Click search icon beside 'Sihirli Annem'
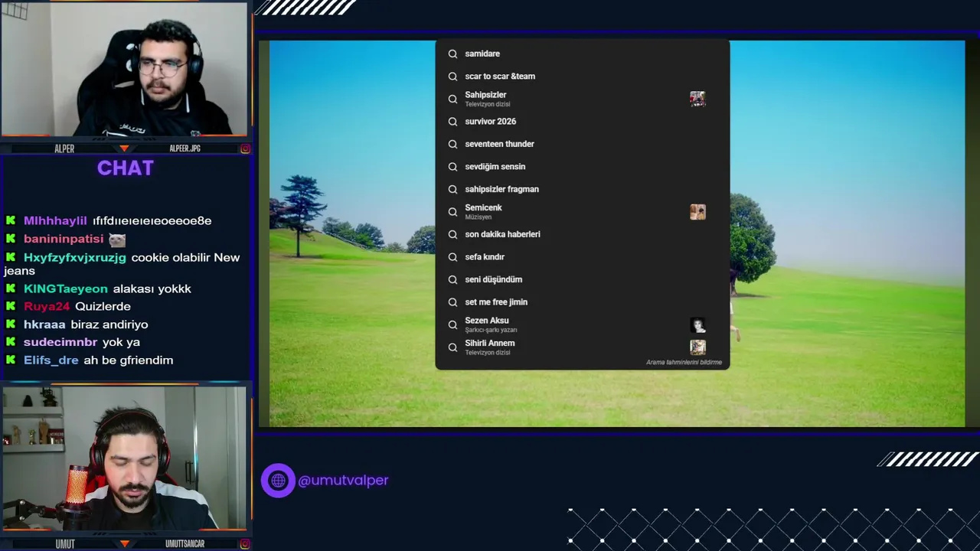 point(452,347)
